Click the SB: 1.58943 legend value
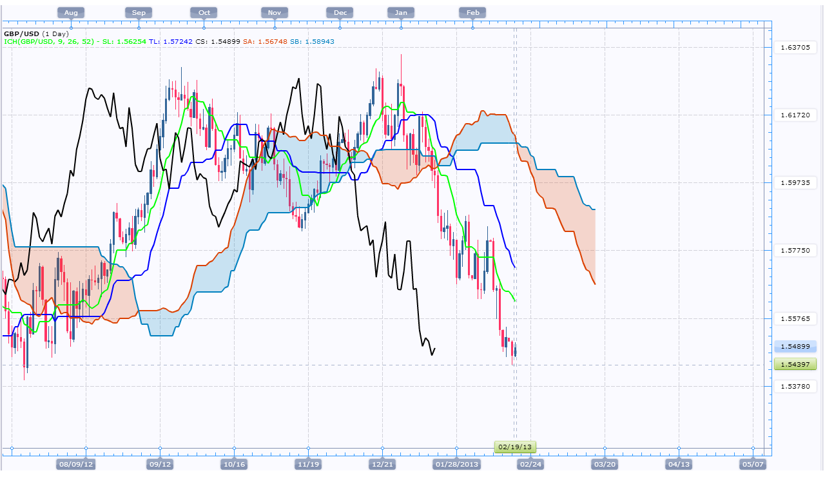Screen dimensions: 825x504 click(x=312, y=41)
